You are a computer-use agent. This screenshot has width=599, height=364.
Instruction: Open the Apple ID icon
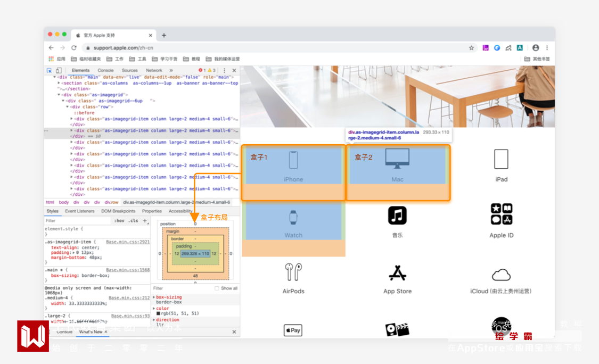coord(502,214)
